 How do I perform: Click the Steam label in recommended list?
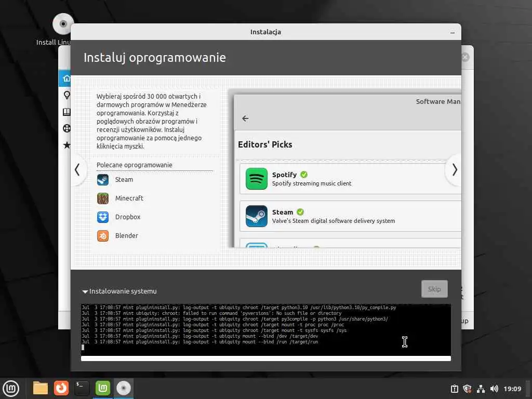click(x=124, y=179)
